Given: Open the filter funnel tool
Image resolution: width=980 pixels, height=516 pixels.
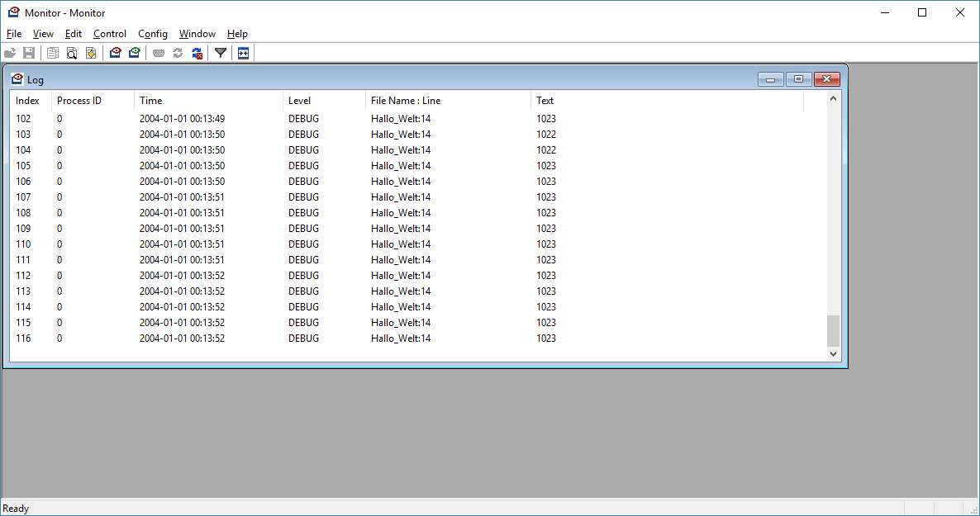Looking at the screenshot, I should [221, 53].
